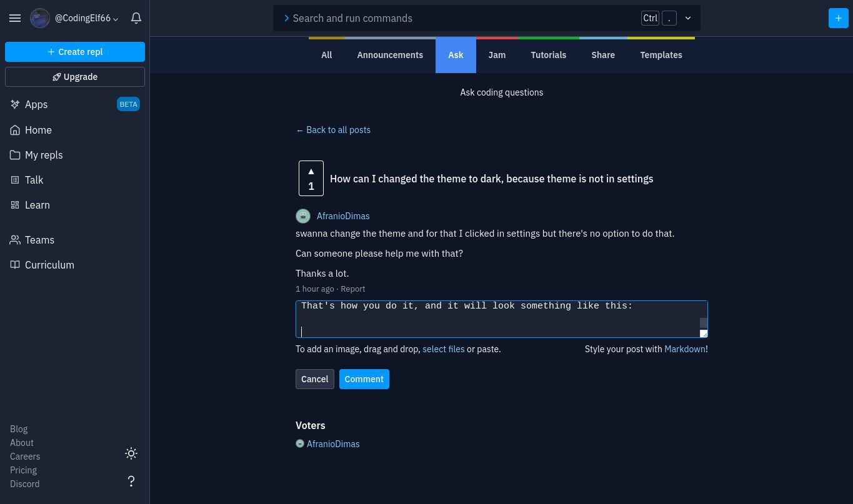
Task: Upvote the post with the arrow
Action: 311,171
